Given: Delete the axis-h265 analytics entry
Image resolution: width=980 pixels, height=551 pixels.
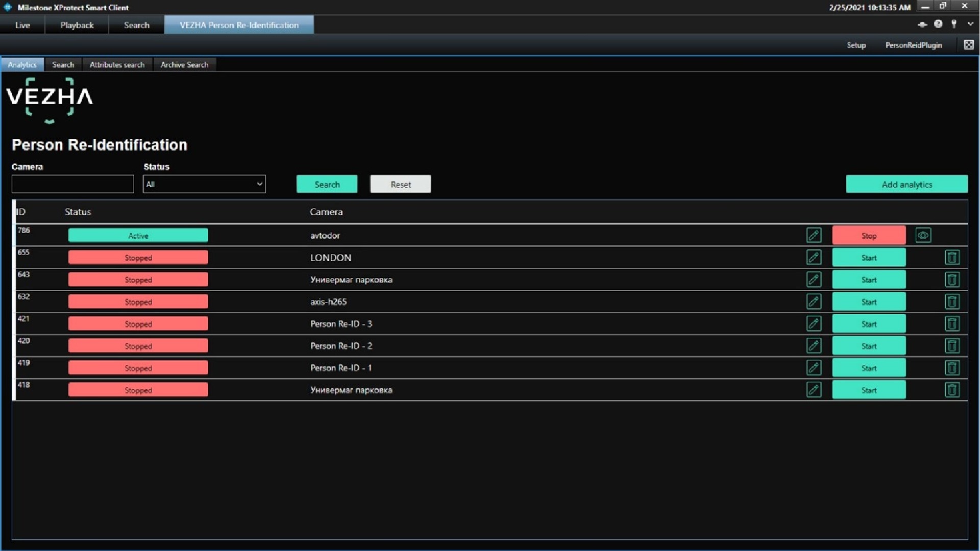Looking at the screenshot, I should point(952,302).
